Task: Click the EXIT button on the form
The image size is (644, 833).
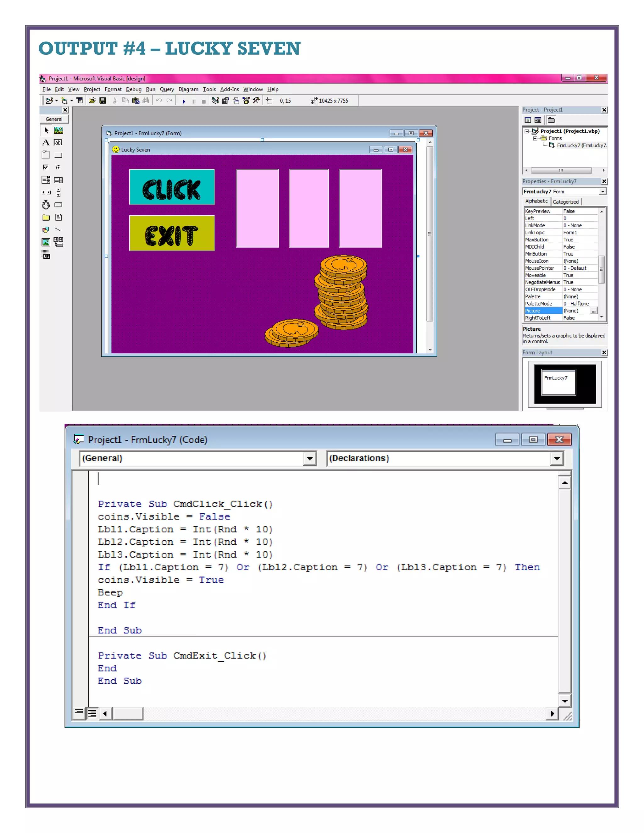Action: click(172, 233)
